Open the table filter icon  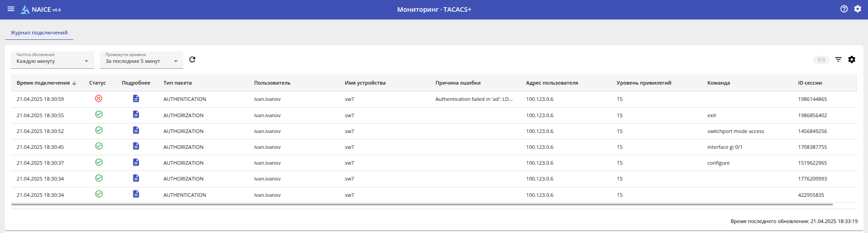pyautogui.click(x=838, y=60)
